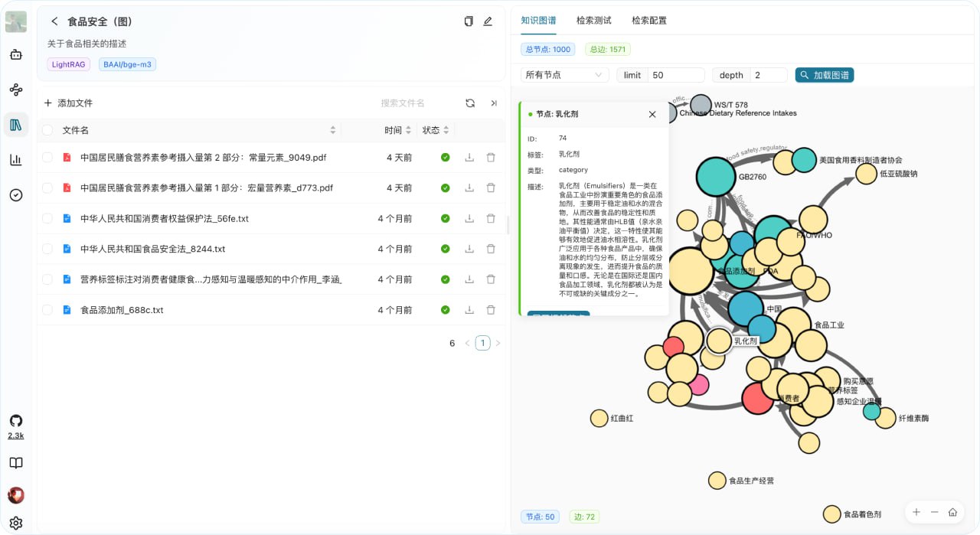Collapse the file panel with arrow icon
980x535 pixels.
point(494,103)
